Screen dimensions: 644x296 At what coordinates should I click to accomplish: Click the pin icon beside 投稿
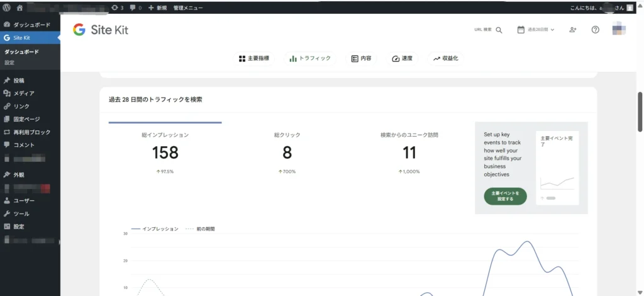click(x=6, y=81)
